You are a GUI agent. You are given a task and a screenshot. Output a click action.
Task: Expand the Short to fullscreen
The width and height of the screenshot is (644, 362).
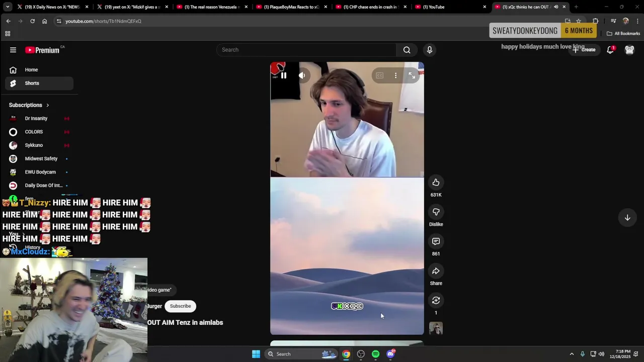pos(412,75)
